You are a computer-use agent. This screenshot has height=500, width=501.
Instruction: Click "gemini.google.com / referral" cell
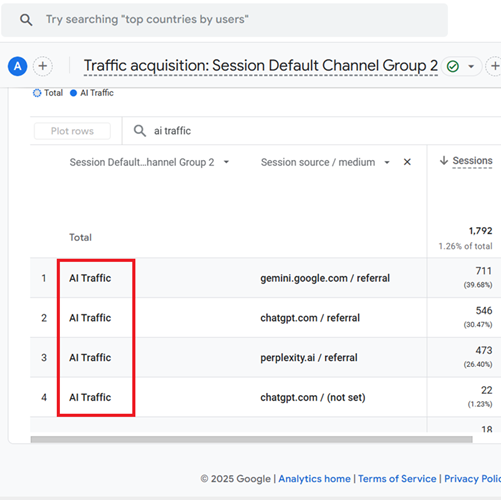pyautogui.click(x=325, y=278)
